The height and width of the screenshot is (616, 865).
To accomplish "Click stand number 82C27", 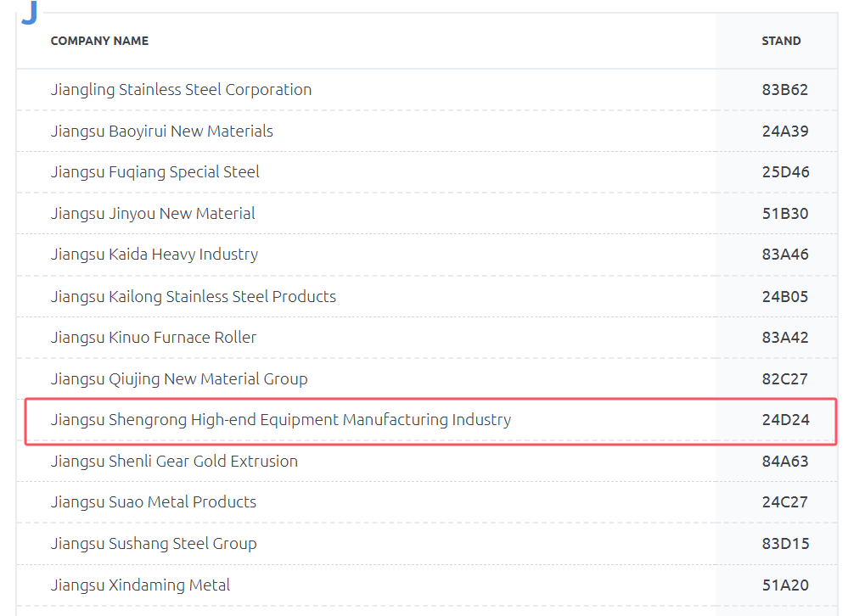I will point(784,379).
